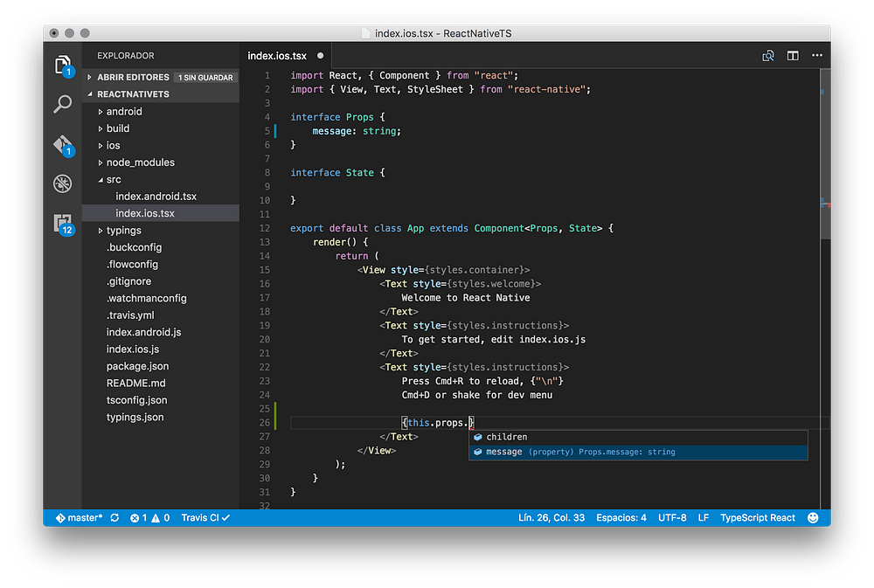
Task: Expand the build folder
Action: click(x=161, y=128)
